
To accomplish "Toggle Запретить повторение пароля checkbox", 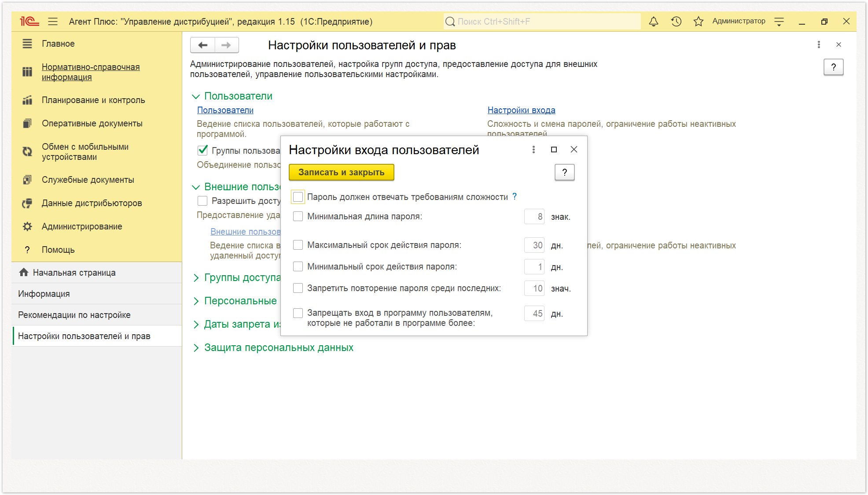I will coord(298,288).
